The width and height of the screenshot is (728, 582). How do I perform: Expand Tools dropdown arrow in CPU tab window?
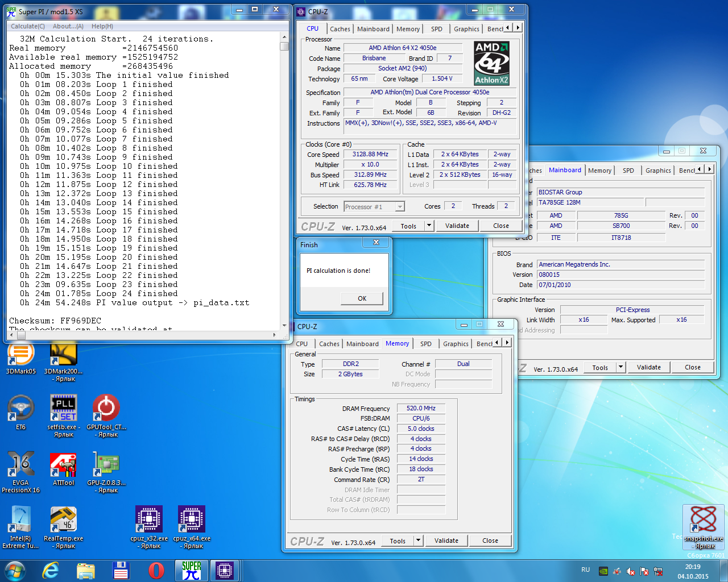coord(429,226)
